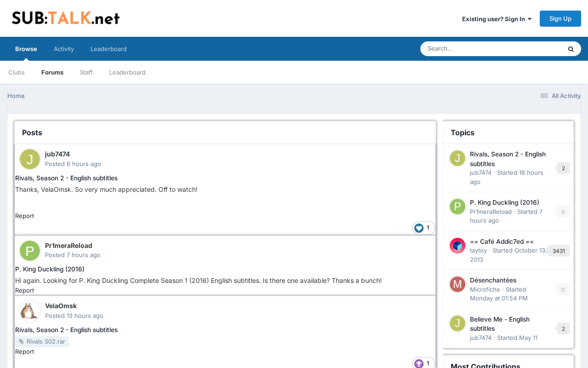The height and width of the screenshot is (368, 588).
Task: Open Microfiche's avatar in Topics
Action: (458, 284)
